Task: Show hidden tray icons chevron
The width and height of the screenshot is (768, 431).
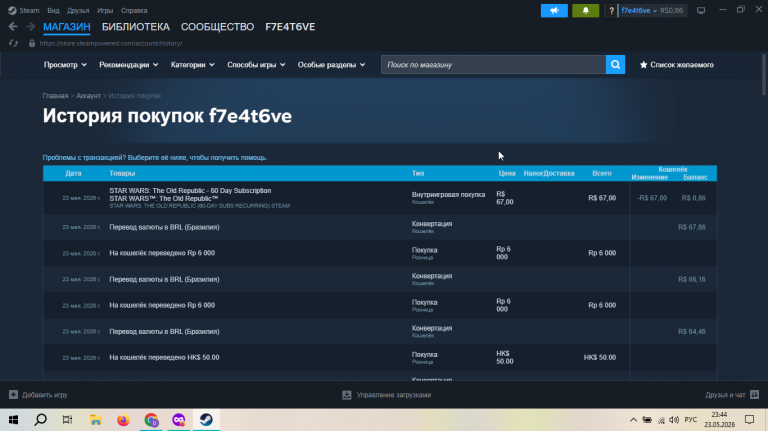Action: coord(633,420)
